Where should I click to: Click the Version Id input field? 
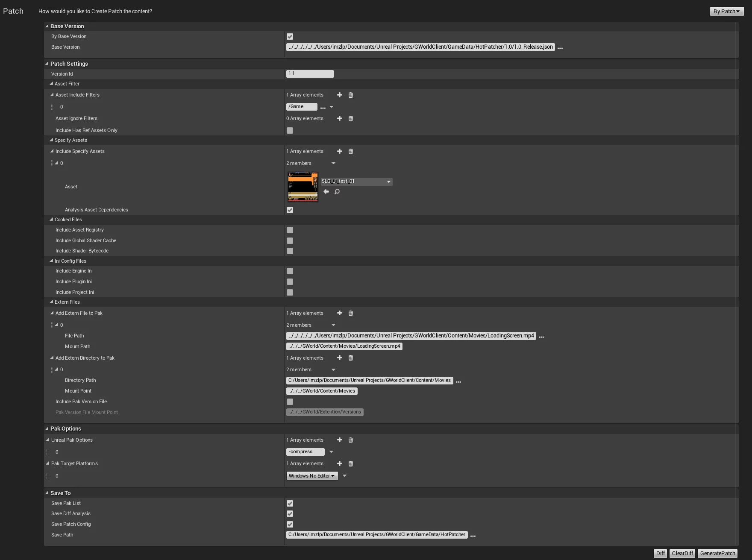310,74
